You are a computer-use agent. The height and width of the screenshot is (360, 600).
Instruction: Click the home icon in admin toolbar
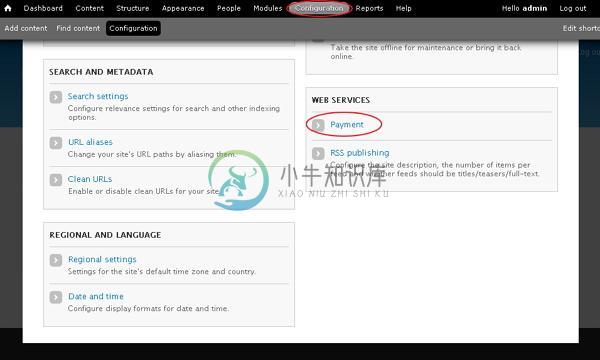(x=8, y=8)
